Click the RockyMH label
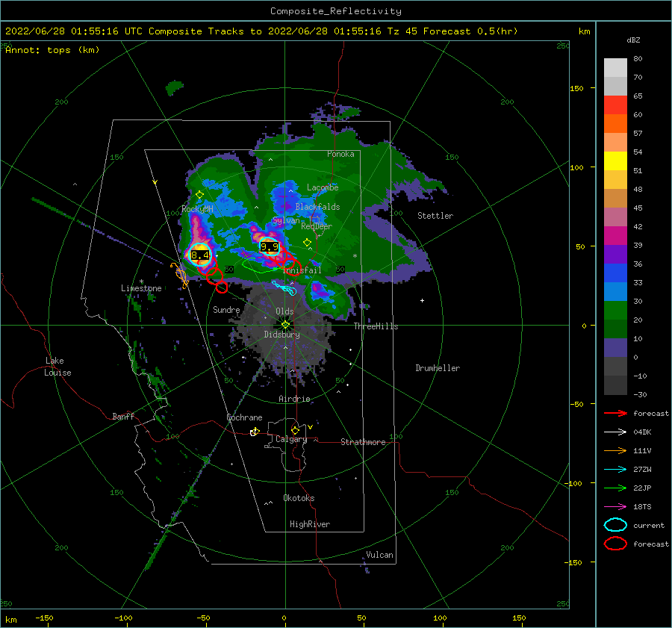The image size is (672, 628). click(x=197, y=210)
